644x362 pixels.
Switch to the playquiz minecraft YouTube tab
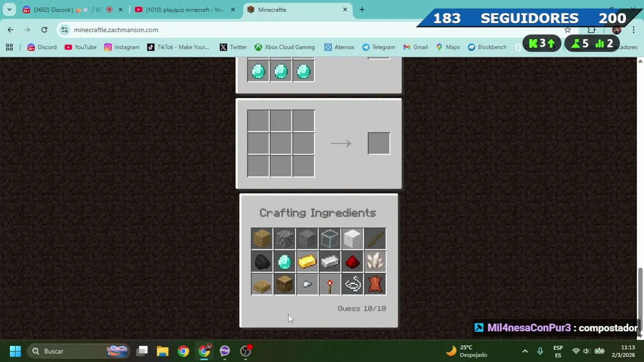pos(184,10)
